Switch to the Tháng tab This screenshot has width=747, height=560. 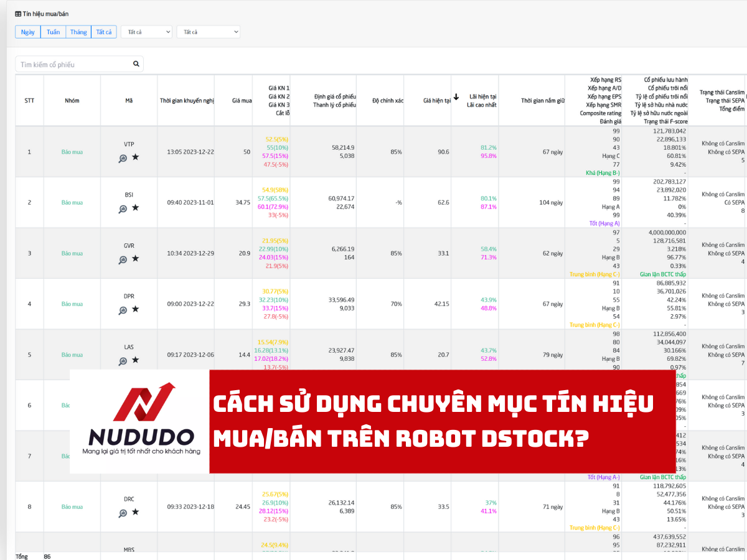pyautogui.click(x=78, y=32)
